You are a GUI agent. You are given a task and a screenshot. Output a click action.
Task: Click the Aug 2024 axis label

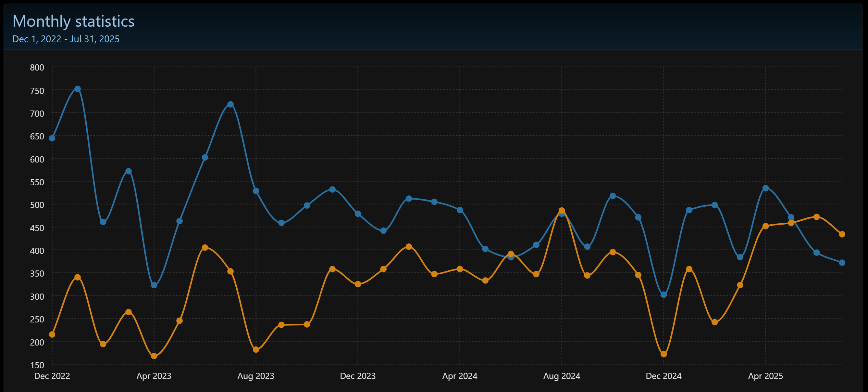coord(562,376)
